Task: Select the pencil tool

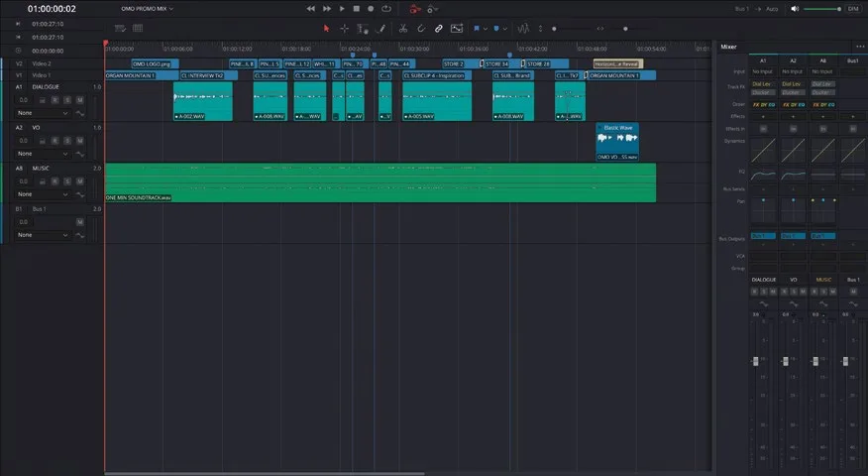Action: (x=380, y=28)
